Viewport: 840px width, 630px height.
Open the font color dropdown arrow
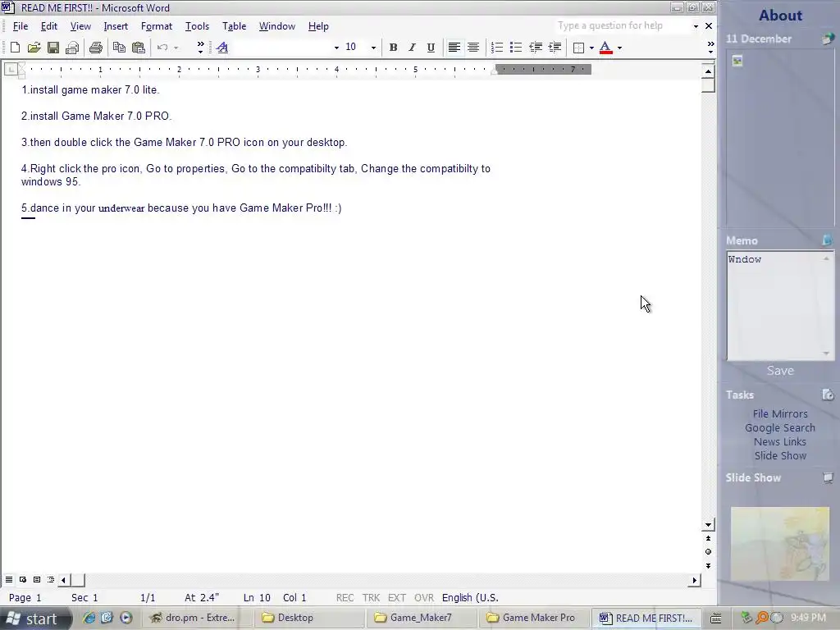click(620, 48)
